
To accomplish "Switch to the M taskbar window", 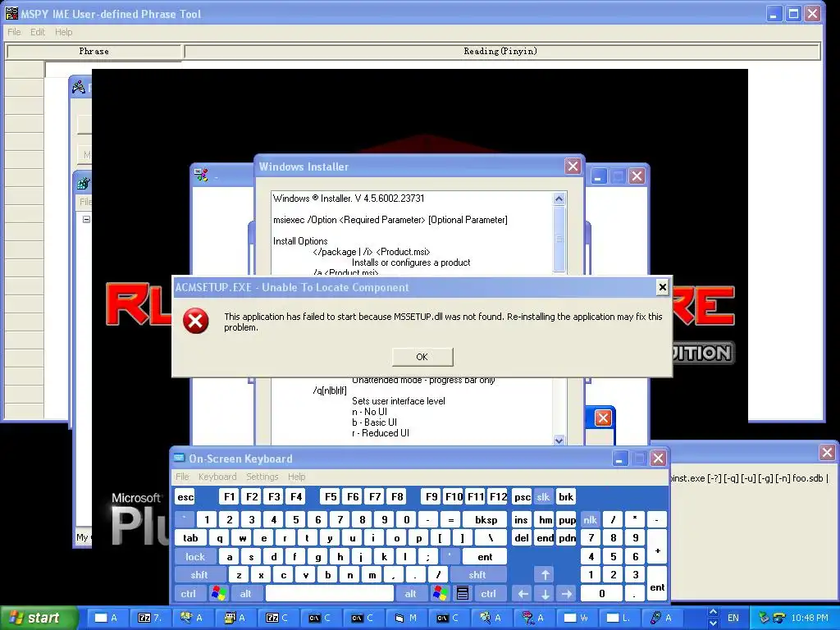I will (405, 618).
